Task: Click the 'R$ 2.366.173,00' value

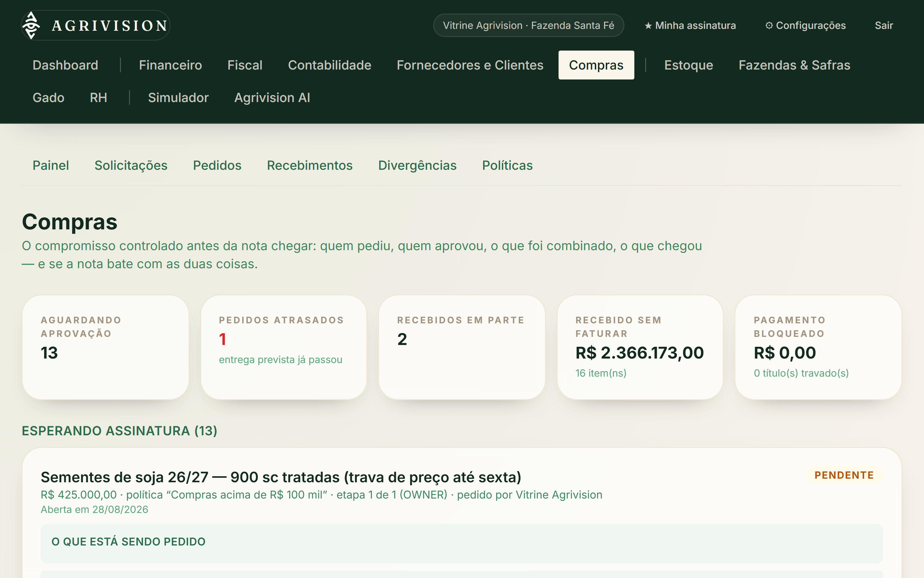Action: [x=639, y=353]
